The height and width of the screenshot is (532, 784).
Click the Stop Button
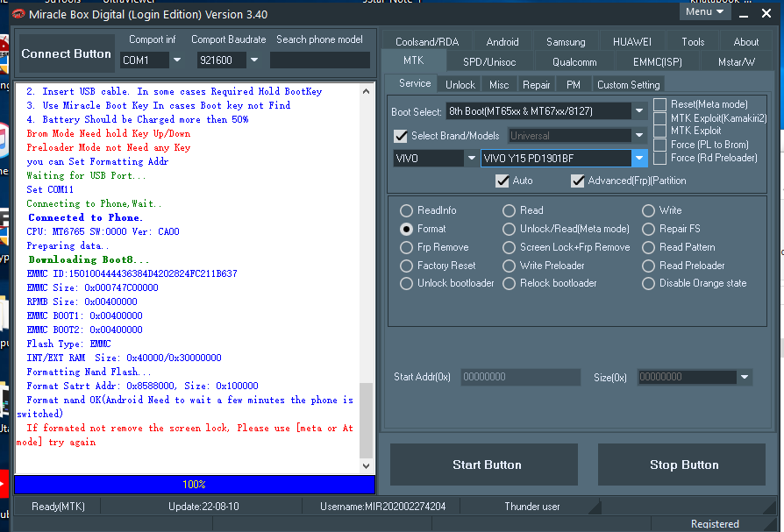click(681, 465)
